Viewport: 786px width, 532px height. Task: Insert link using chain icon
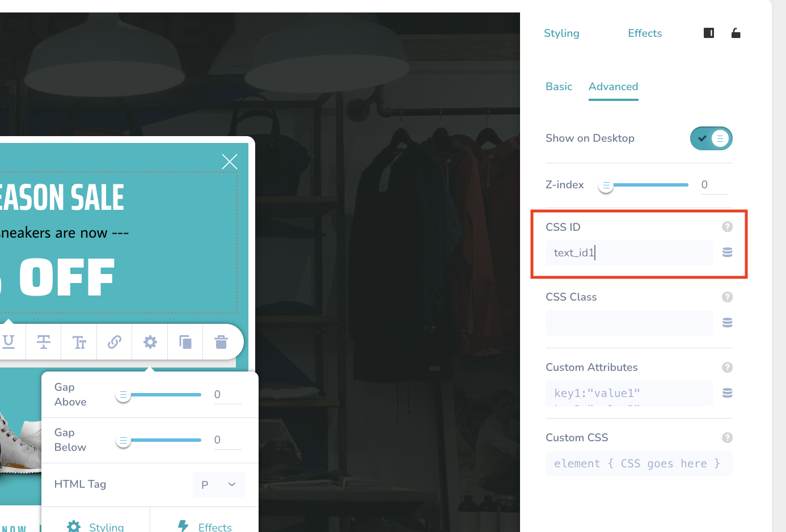point(115,342)
